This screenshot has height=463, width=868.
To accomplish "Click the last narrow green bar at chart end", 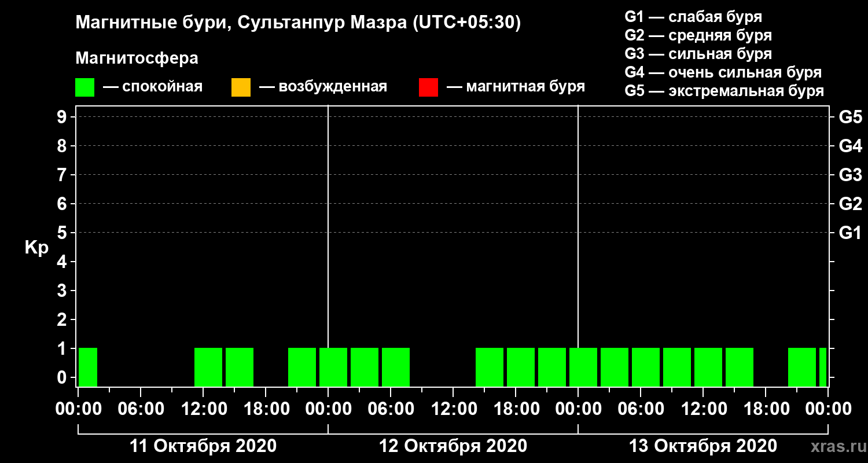I will 823,367.
